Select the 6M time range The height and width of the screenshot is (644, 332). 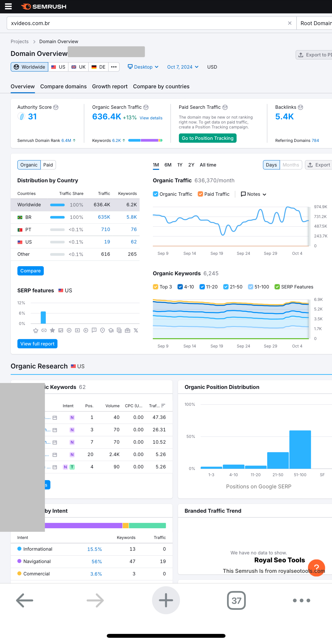[168, 165]
